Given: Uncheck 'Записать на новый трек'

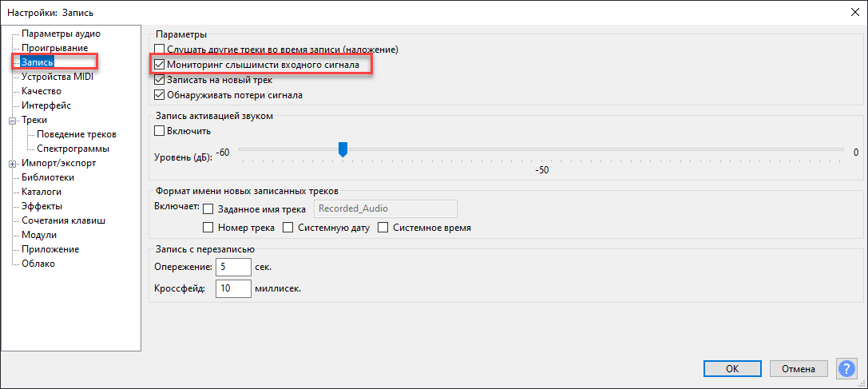Looking at the screenshot, I should click(x=160, y=80).
